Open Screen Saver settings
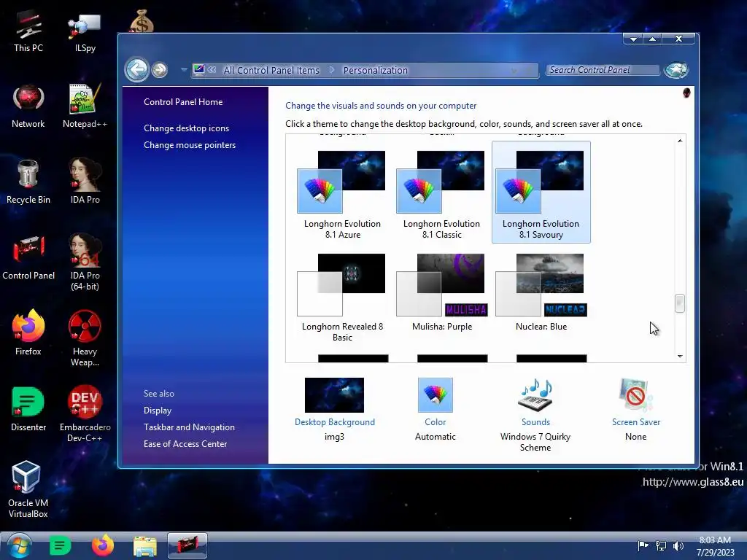This screenshot has width=747, height=560. click(636, 410)
